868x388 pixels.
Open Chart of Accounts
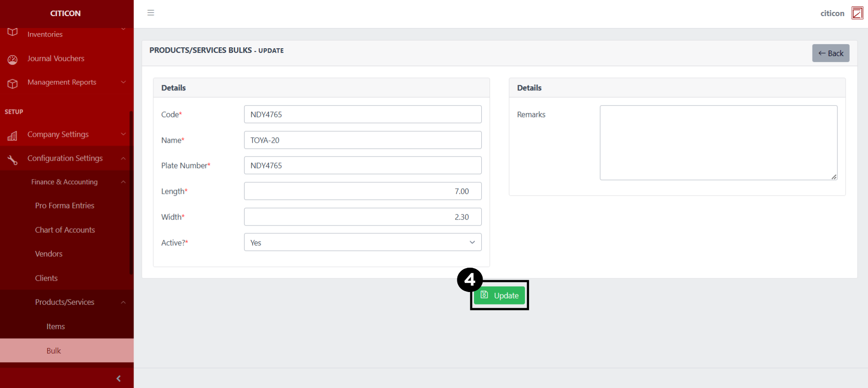[65, 230]
